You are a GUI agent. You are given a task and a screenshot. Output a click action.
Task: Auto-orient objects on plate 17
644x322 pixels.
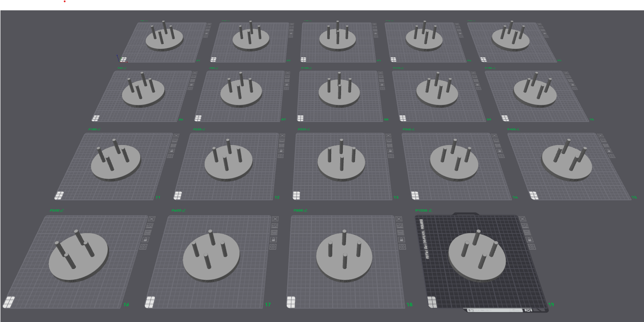click(x=275, y=225)
